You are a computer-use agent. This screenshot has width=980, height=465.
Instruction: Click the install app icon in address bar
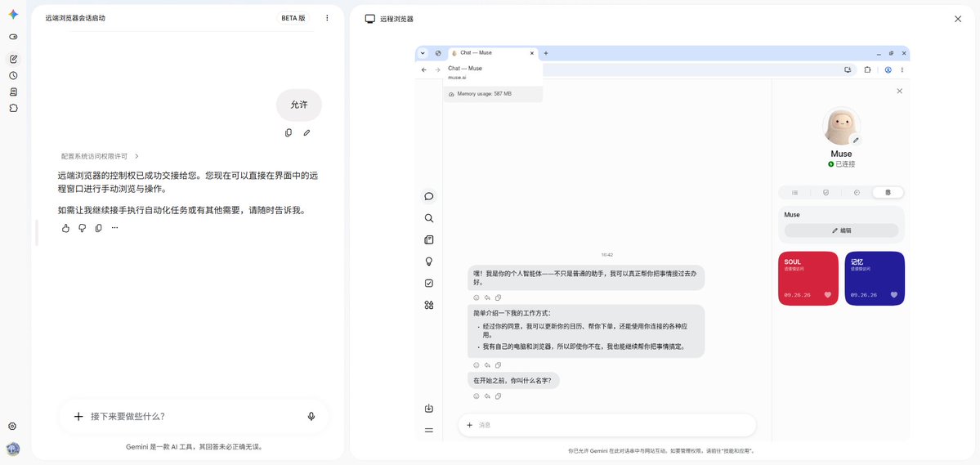[x=848, y=70]
